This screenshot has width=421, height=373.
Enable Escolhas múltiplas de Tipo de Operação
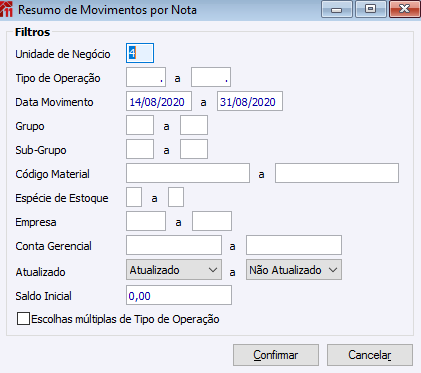pyautogui.click(x=23, y=319)
